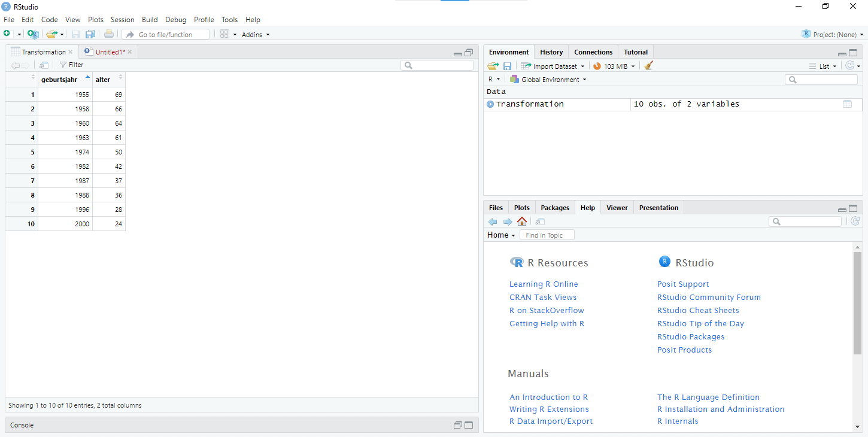
Task: Open the Global Environment dropdown
Action: (x=548, y=79)
